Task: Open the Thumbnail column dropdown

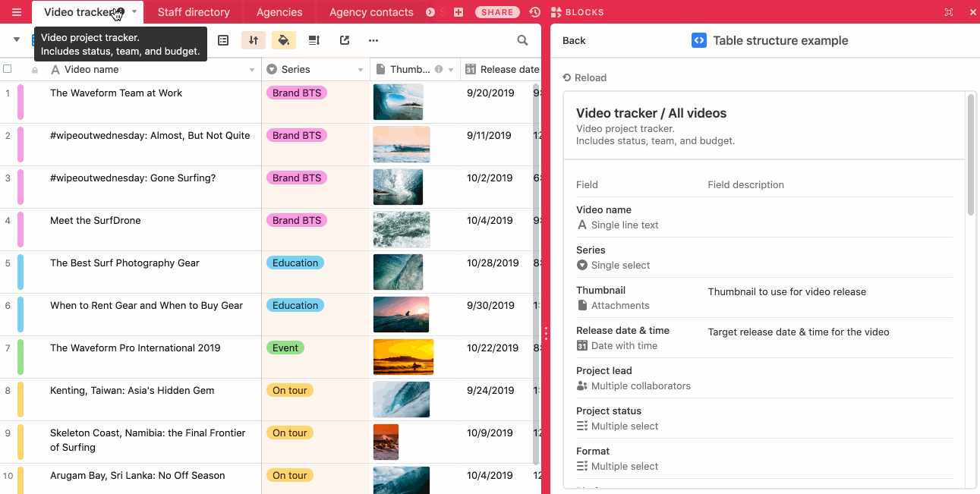Action: tap(451, 70)
